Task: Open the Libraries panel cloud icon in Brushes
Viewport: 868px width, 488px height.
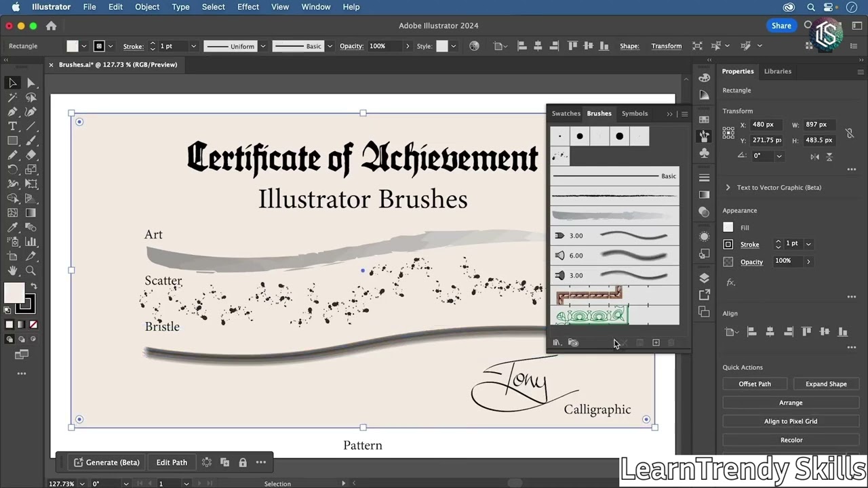Action: click(573, 343)
